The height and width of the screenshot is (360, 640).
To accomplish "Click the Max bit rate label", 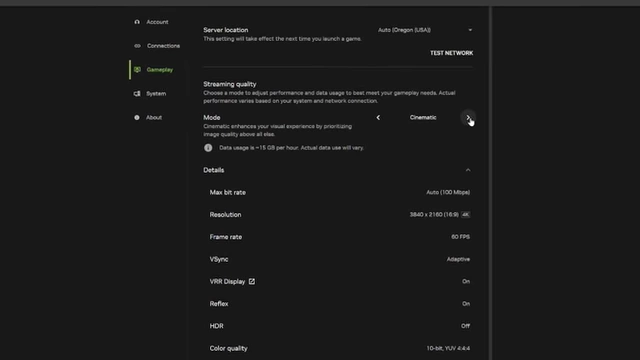I will pyautogui.click(x=228, y=192).
